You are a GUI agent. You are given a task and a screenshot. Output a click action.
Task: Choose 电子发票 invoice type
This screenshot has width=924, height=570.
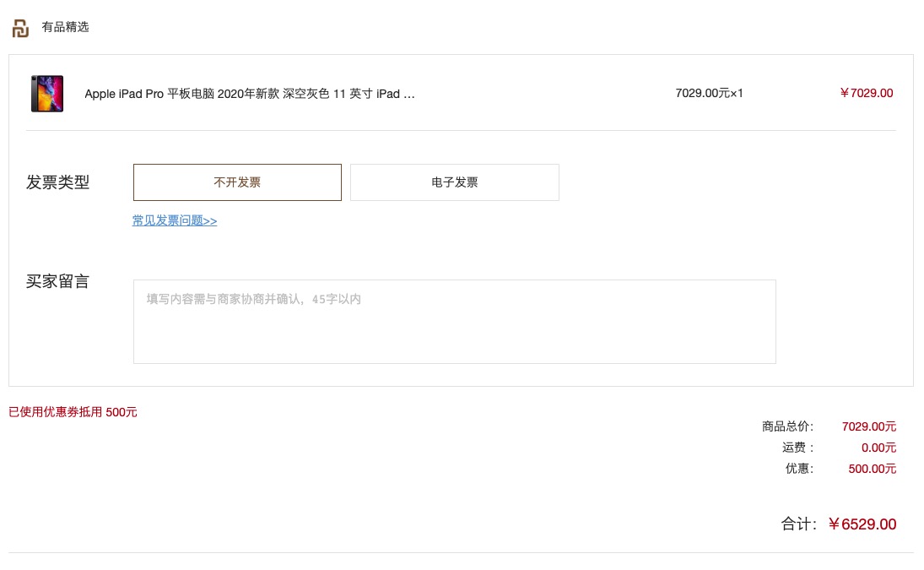454,182
